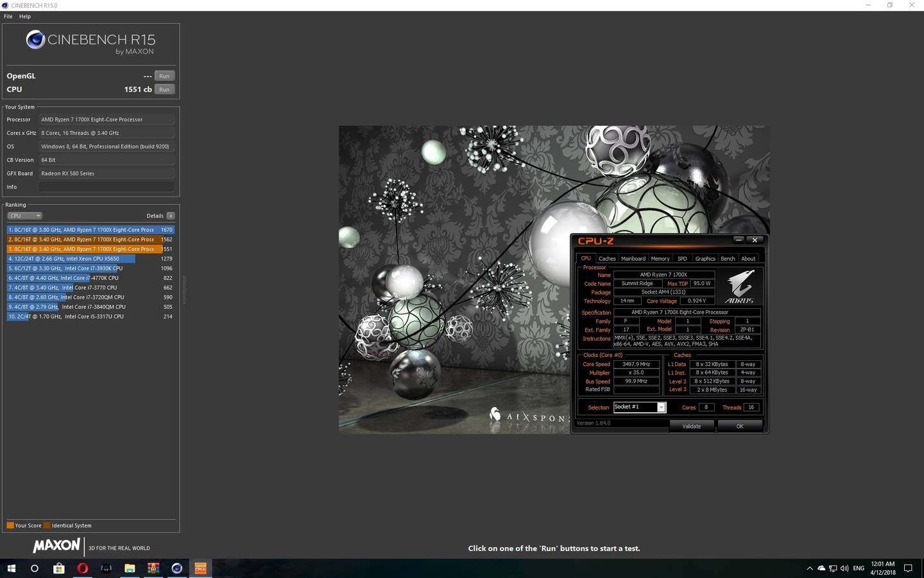Expand the Ranking CPU dropdown
The height and width of the screenshot is (578, 924).
tap(24, 216)
